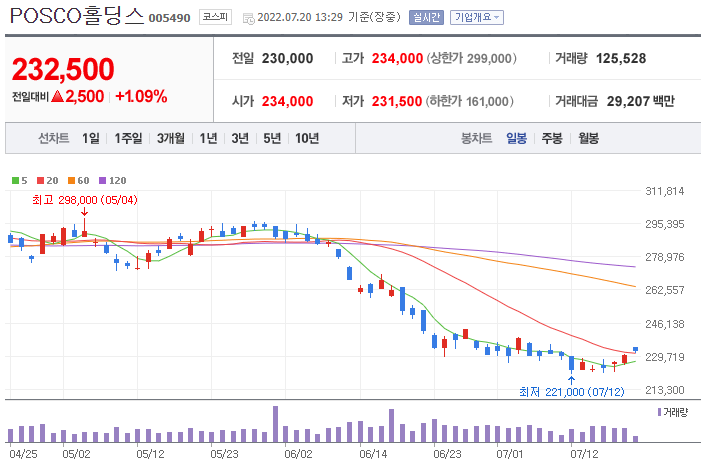Click red 20-day moving average swatch
701x464 pixels.
coord(40,181)
